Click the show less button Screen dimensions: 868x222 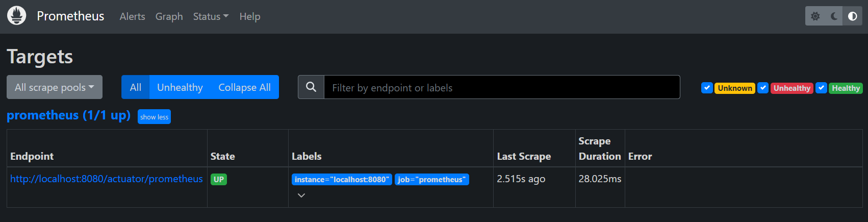point(154,117)
